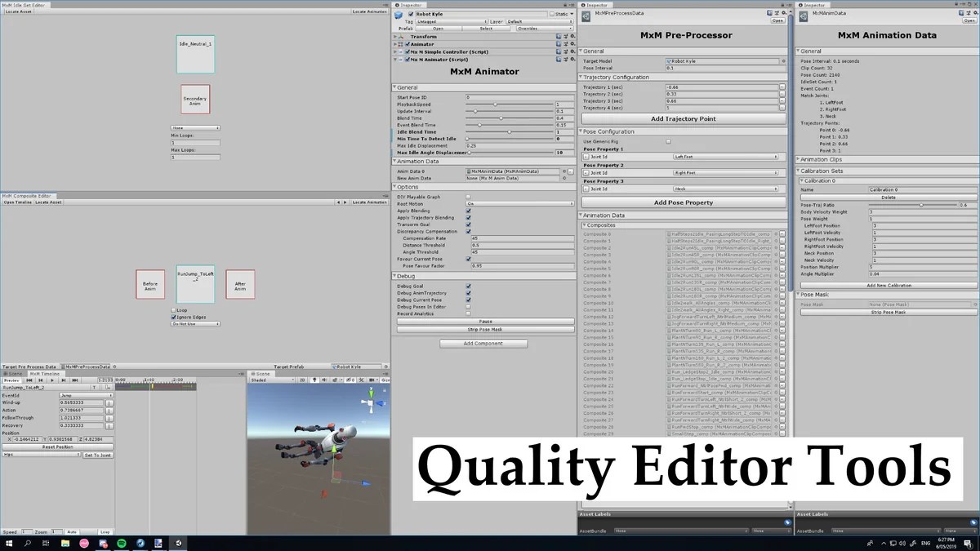Skip to the end of the timeline
The width and height of the screenshot is (980, 551).
75,380
